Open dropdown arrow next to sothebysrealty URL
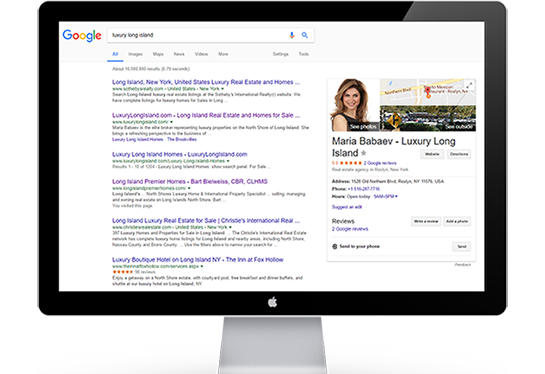The width and height of the screenshot is (545, 374). point(222,89)
